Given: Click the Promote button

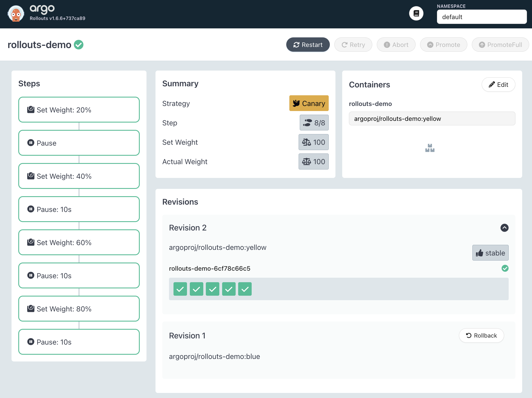Looking at the screenshot, I should click(443, 45).
